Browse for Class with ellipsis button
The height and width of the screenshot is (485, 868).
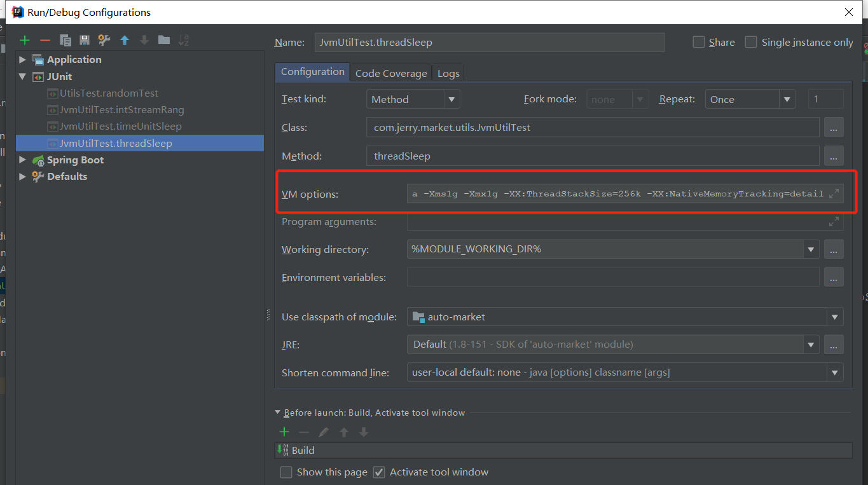click(834, 128)
